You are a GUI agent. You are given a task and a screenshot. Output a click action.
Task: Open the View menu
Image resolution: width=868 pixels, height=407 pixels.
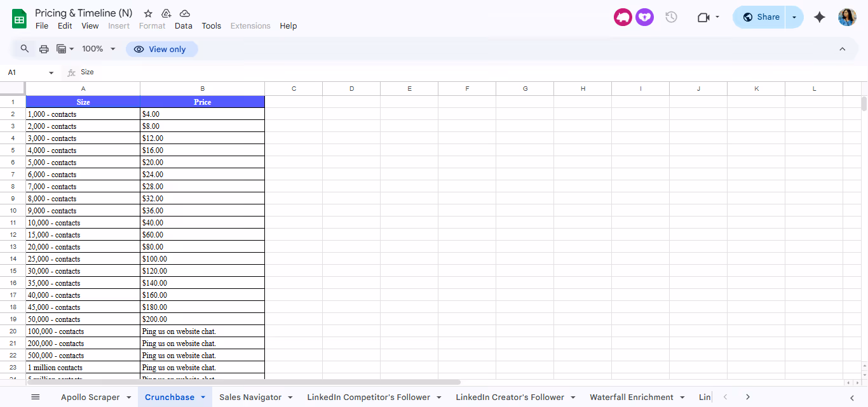[90, 26]
